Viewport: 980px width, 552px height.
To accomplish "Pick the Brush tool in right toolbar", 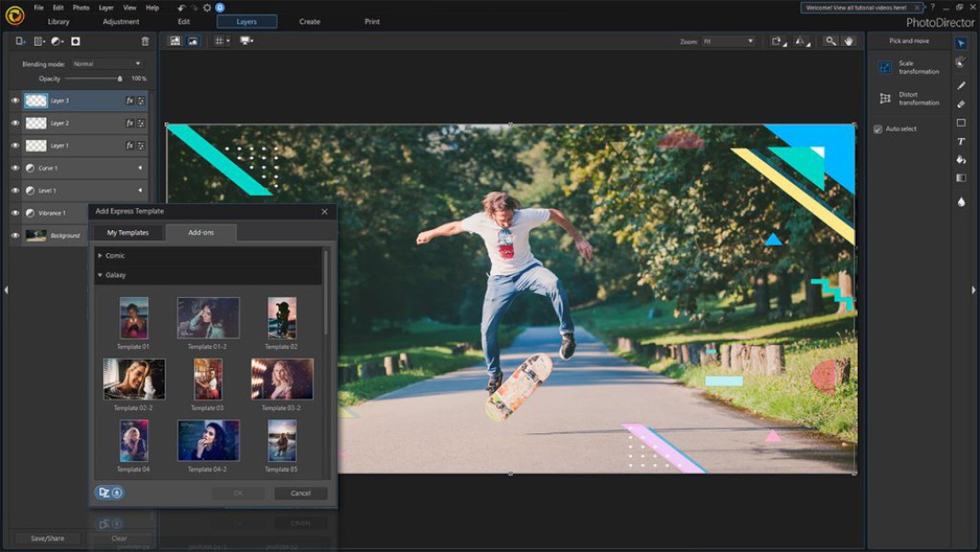I will click(961, 86).
